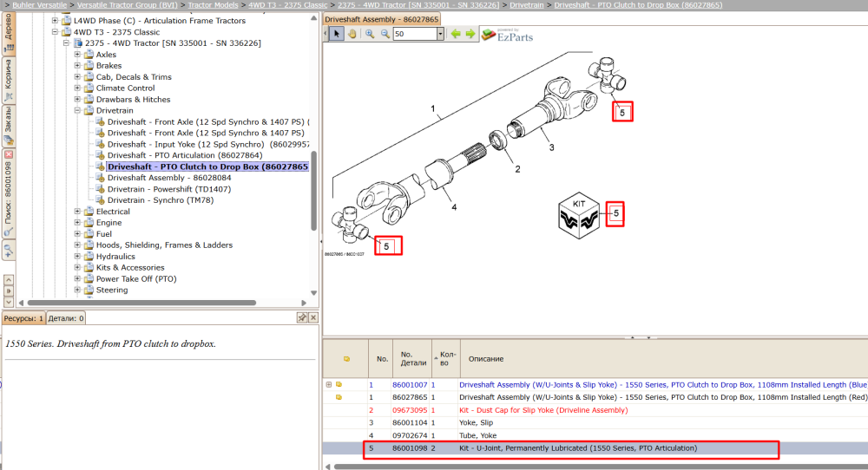Image resolution: width=868 pixels, height=470 pixels.
Task: Click the side-tab middle list arrow
Action: pos(9,290)
